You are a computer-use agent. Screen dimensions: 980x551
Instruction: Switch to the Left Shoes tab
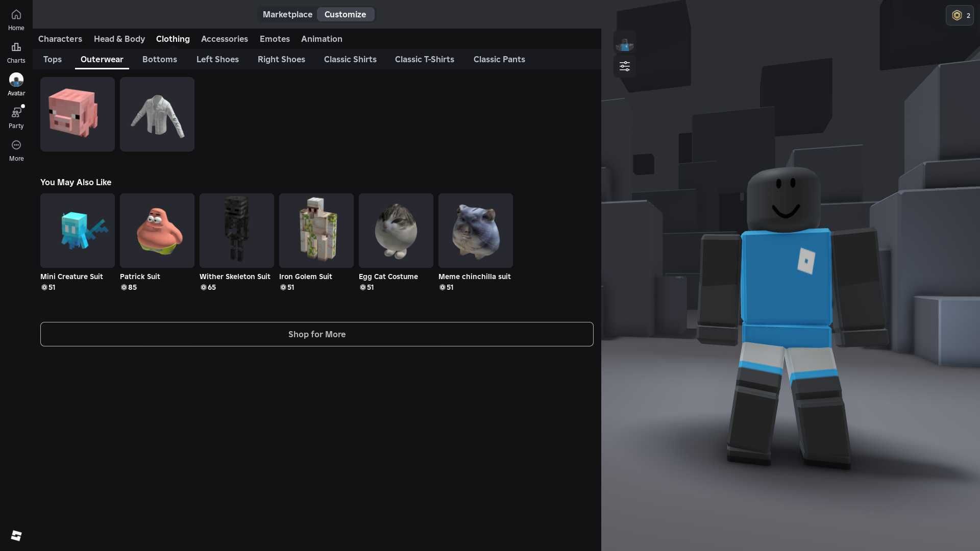[217, 59]
